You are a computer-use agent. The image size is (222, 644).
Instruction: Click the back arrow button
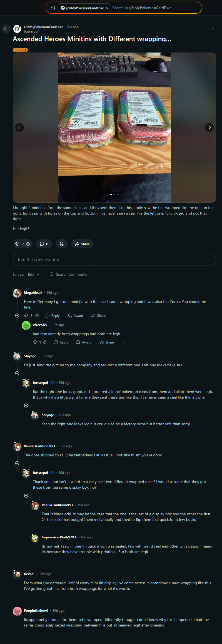[x=6, y=29]
